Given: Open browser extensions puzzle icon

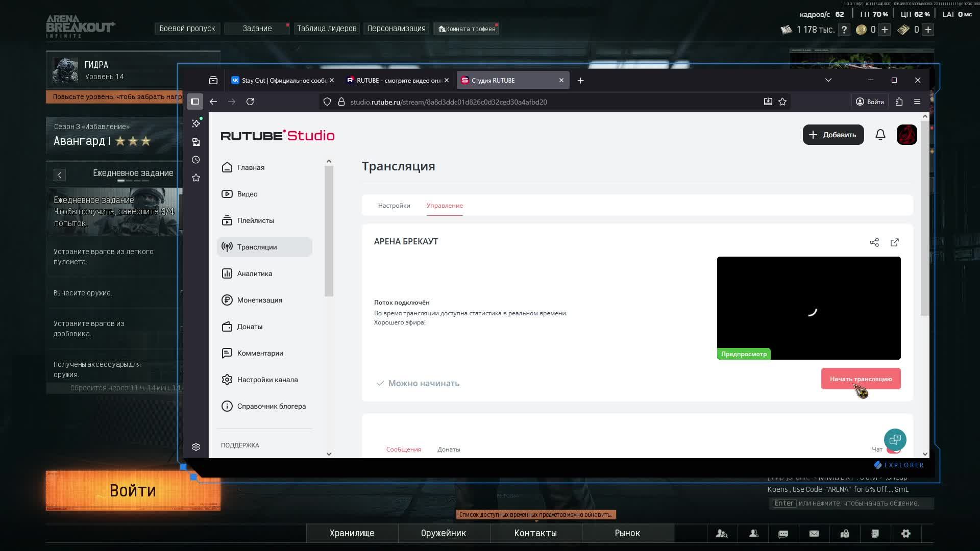Looking at the screenshot, I should pos(899,102).
